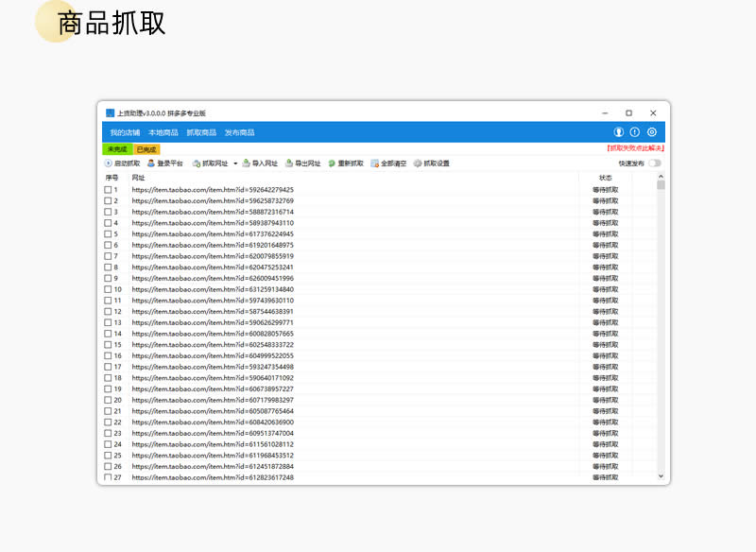756x552 pixels.
Task: Open the 我的店铺 menu
Action: coord(125,132)
